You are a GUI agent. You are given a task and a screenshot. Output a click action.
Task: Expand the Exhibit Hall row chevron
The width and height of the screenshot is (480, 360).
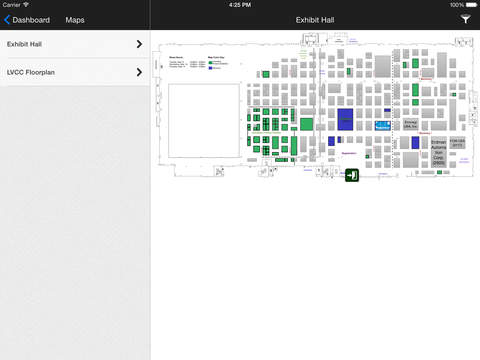point(139,44)
